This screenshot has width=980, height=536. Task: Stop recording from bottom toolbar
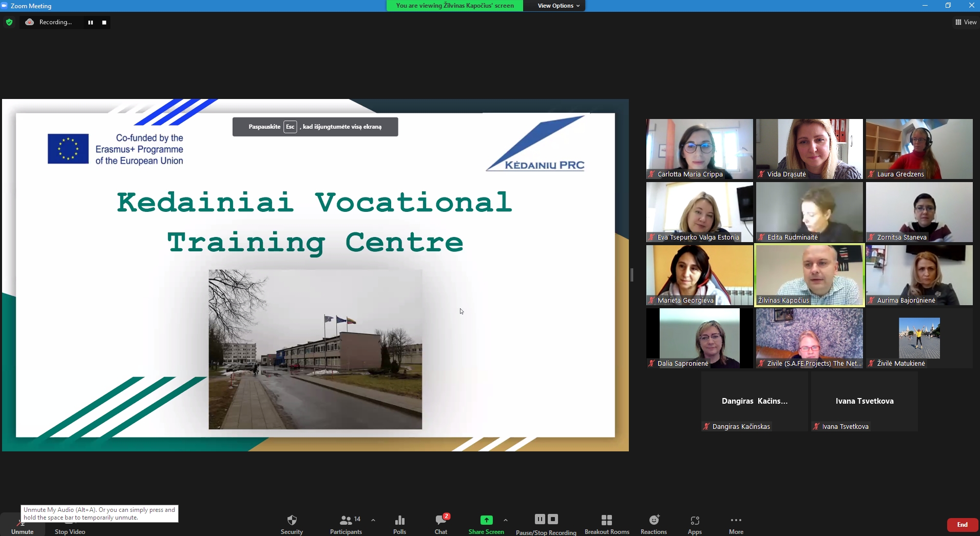tap(553, 519)
